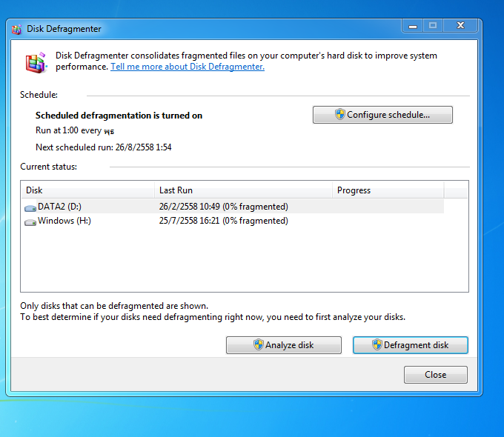504x437 pixels.
Task: Click the DATA2 (D:) drive icon
Action: 30,209
